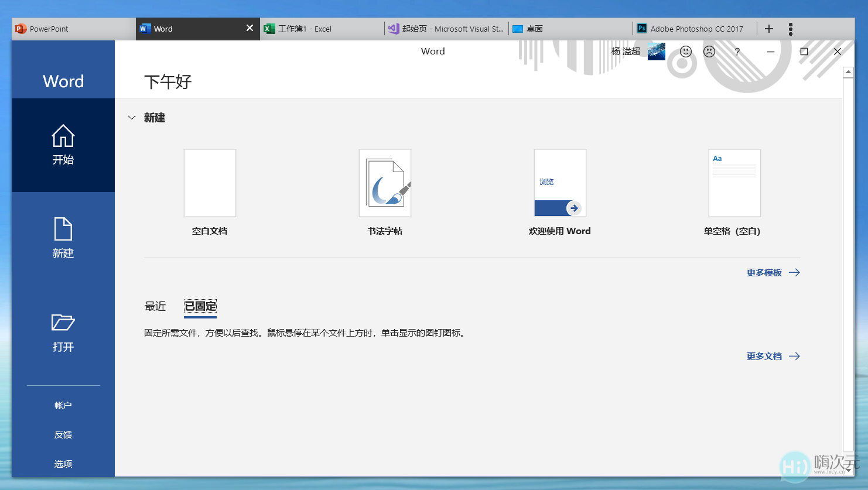This screenshot has width=868, height=490.
Task: Send a smile with the smiley feedback icon
Action: [685, 52]
